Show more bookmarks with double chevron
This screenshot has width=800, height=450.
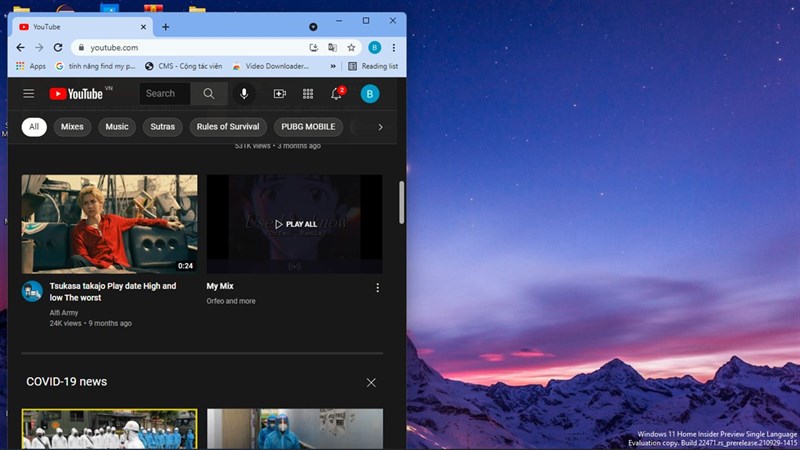tap(333, 66)
